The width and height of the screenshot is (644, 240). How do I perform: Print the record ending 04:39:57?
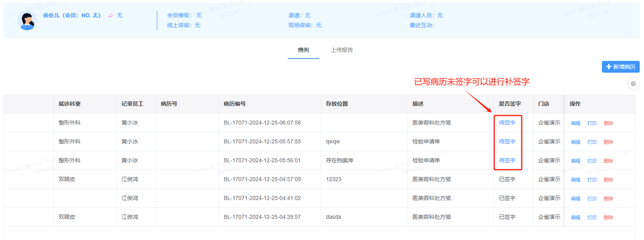[592, 218]
